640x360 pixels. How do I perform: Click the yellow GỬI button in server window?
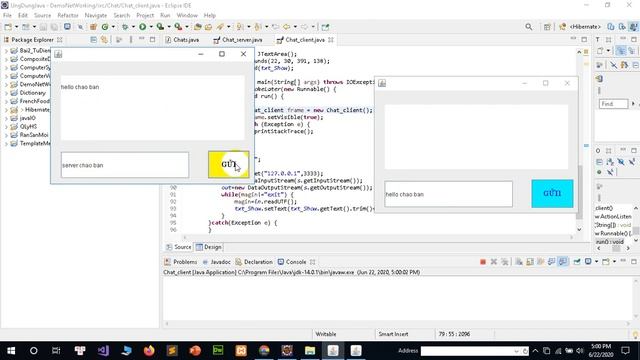229,164
